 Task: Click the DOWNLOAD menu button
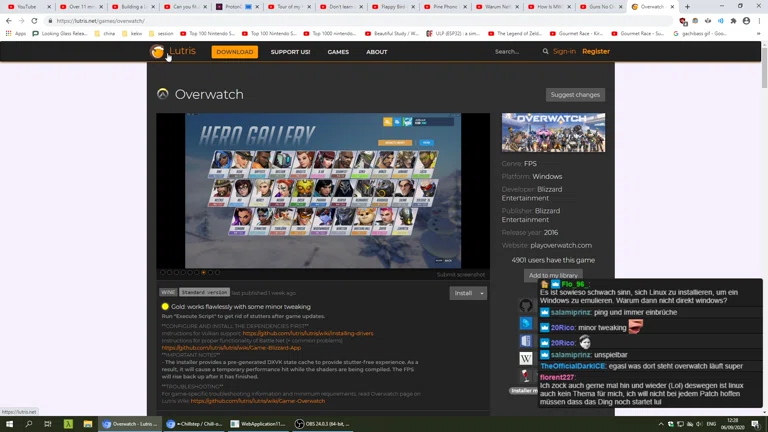235,51
